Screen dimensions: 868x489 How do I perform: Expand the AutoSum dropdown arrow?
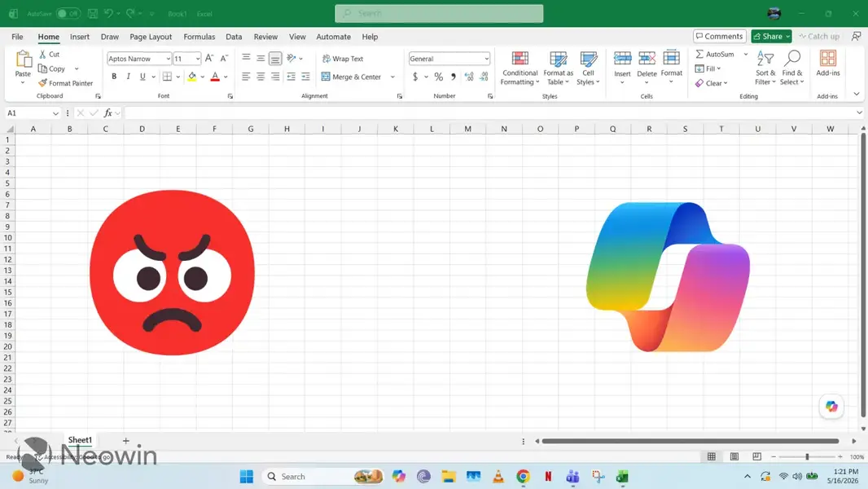tap(746, 55)
